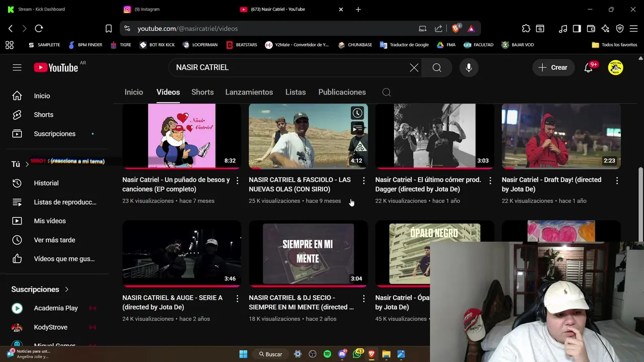Open Spotify from the taskbar
Screen dimensions: 644x362
coord(327,354)
